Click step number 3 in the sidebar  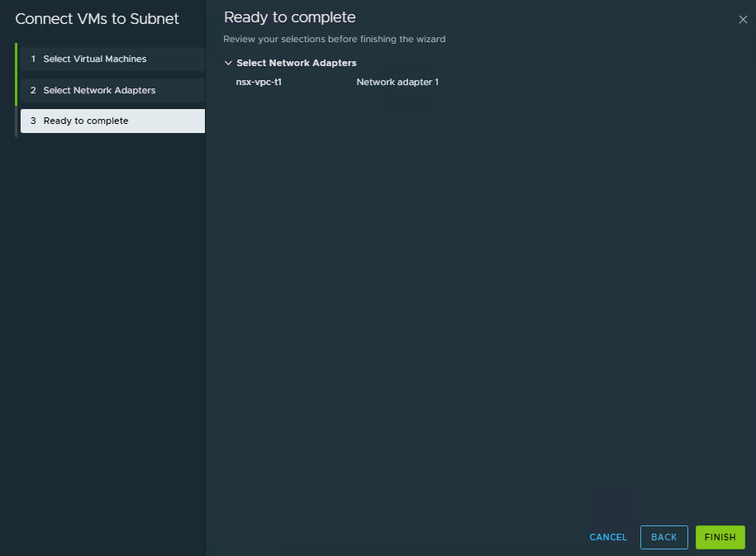pos(33,121)
